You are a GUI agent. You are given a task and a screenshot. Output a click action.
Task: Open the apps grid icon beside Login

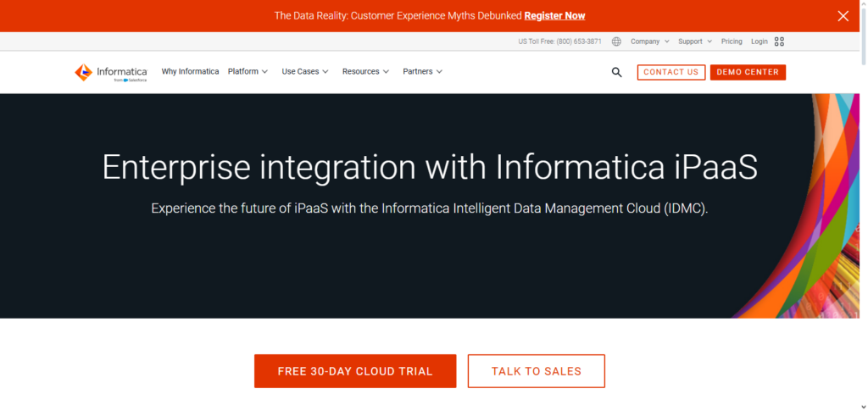pyautogui.click(x=779, y=42)
